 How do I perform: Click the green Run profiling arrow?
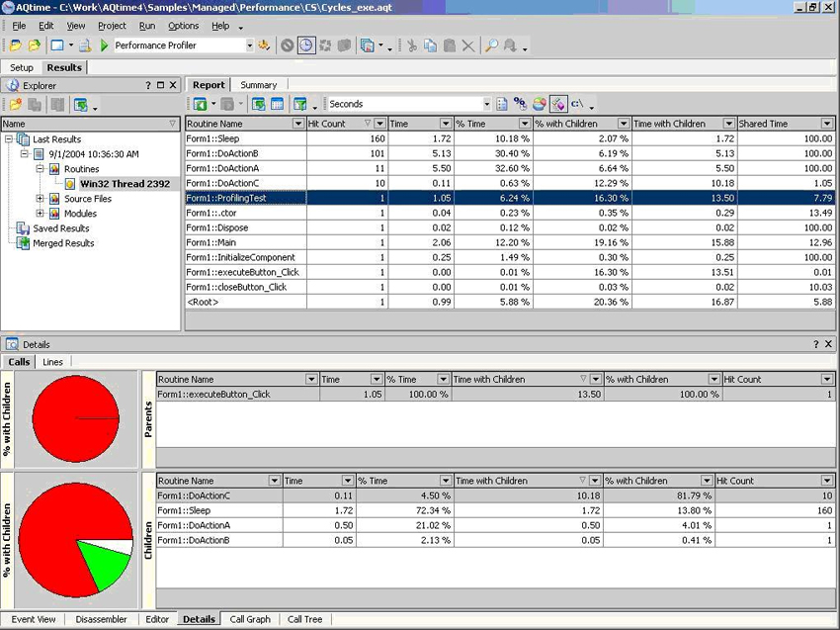click(104, 45)
